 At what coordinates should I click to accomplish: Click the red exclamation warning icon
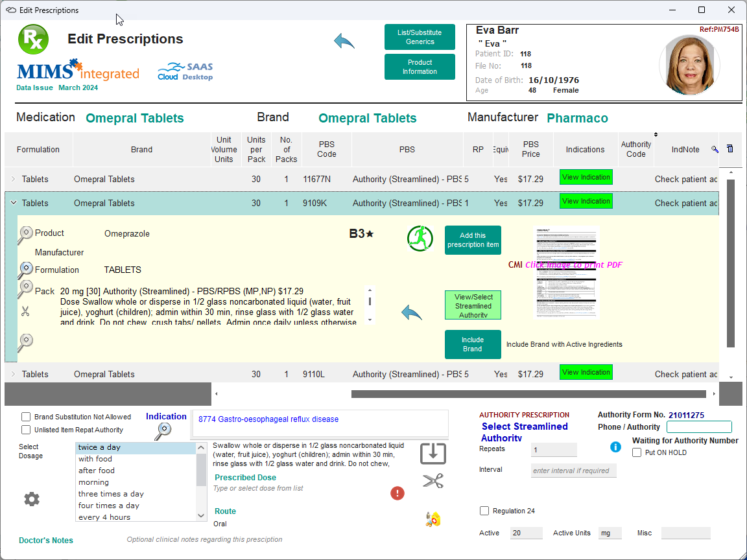pos(397,493)
